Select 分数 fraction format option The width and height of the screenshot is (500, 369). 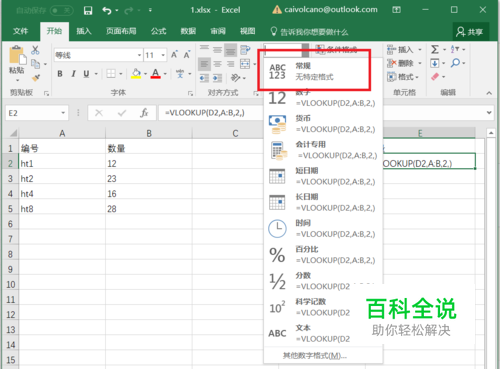(323, 281)
